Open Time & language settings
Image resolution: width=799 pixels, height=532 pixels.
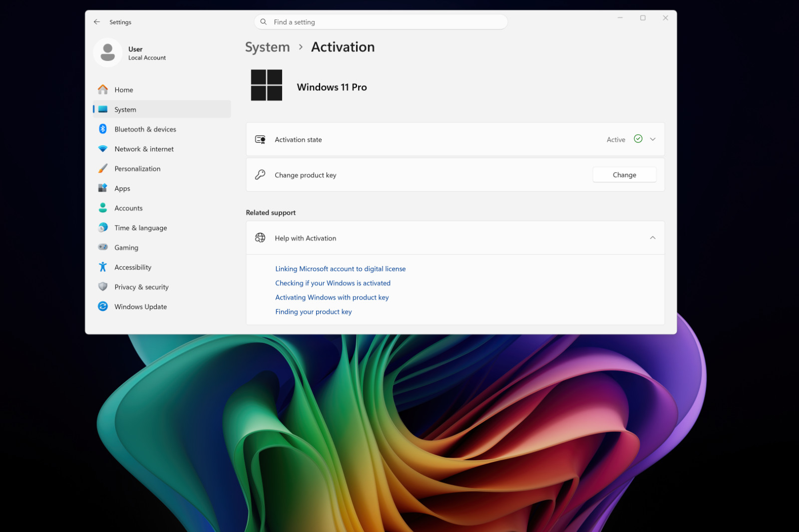162,228
